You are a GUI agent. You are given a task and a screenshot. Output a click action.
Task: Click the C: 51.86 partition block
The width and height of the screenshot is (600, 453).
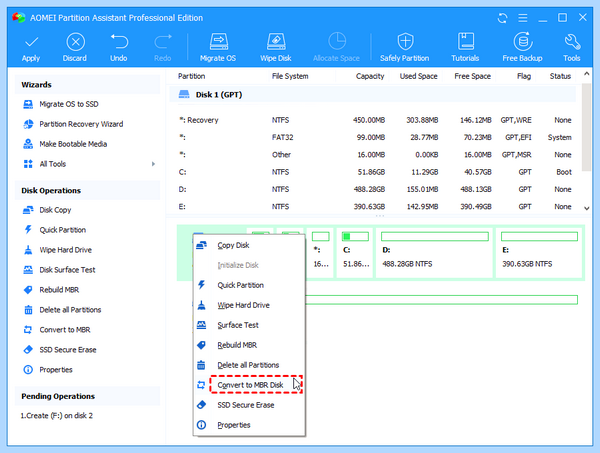pyautogui.click(x=355, y=253)
